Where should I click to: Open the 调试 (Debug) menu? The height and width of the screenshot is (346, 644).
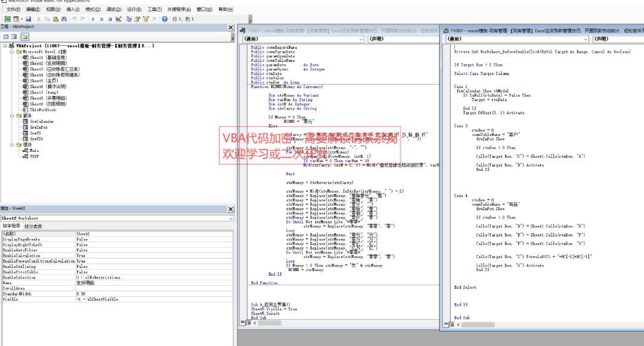[x=113, y=10]
